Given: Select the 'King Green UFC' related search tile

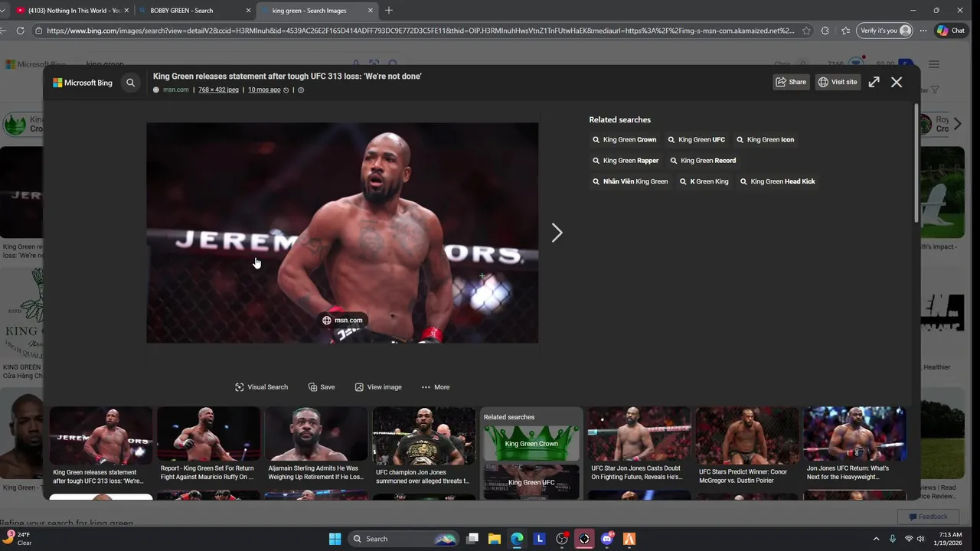Looking at the screenshot, I should [x=531, y=482].
